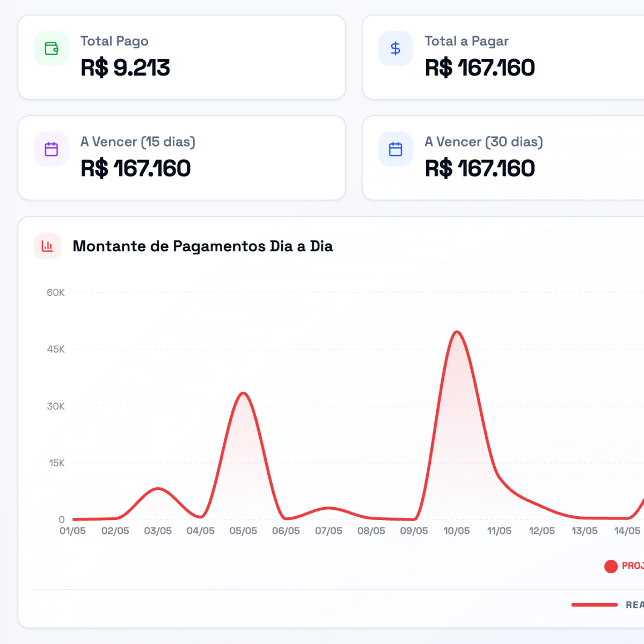Click the small chart peak at 03/05

coord(158,488)
